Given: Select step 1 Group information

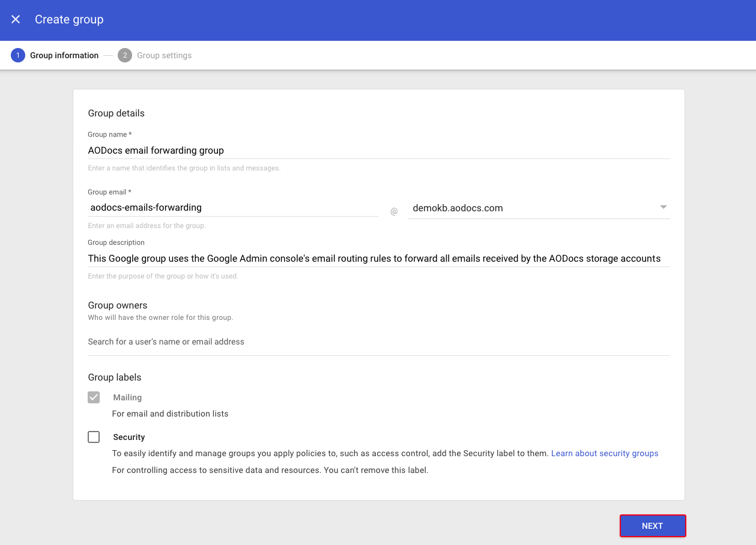Looking at the screenshot, I should click(x=55, y=55).
